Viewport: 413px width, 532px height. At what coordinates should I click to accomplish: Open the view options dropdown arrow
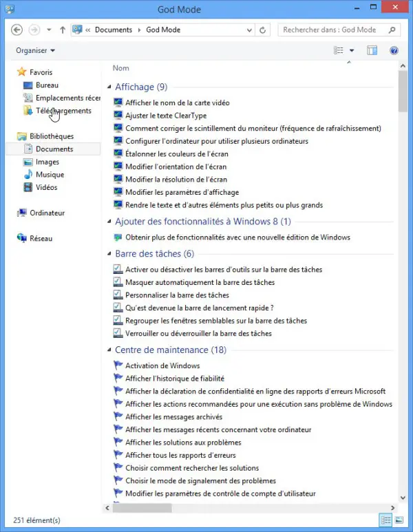pyautogui.click(x=352, y=50)
